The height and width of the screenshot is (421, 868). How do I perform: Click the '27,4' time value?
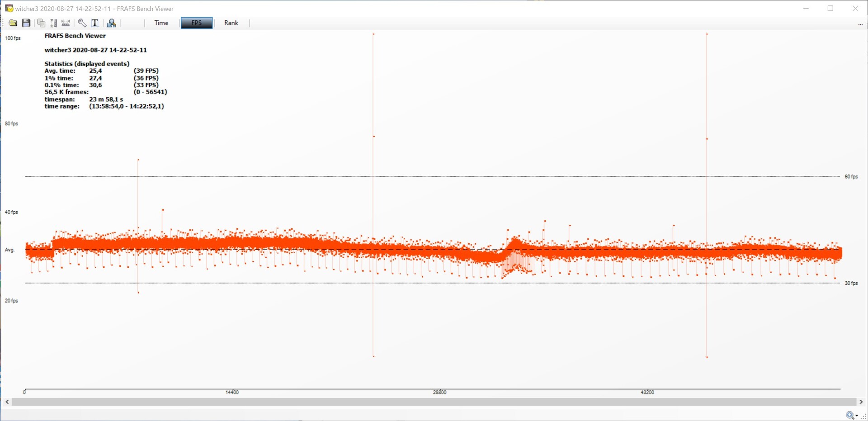[x=95, y=78]
